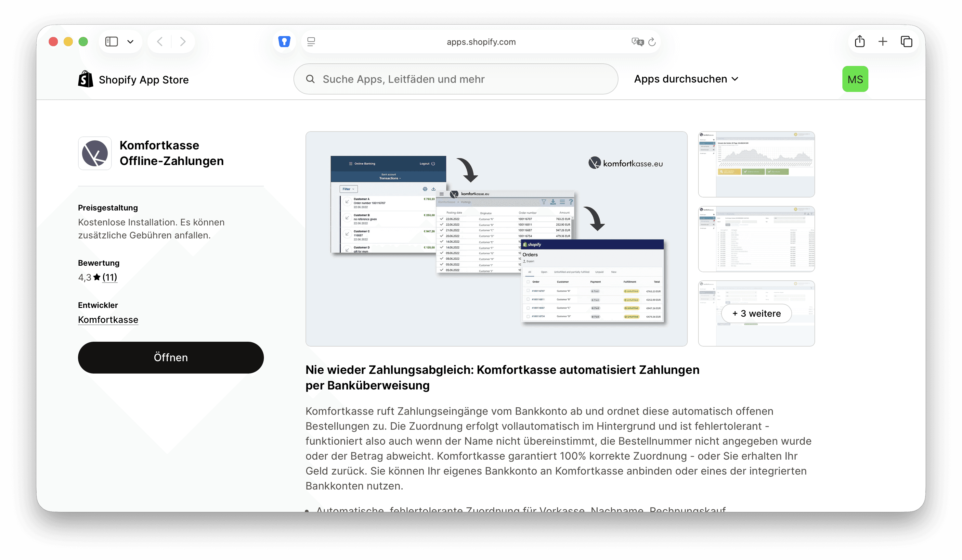This screenshot has width=962, height=560.
Task: Open the main Komfortkasse workflow screenshot
Action: pos(496,239)
